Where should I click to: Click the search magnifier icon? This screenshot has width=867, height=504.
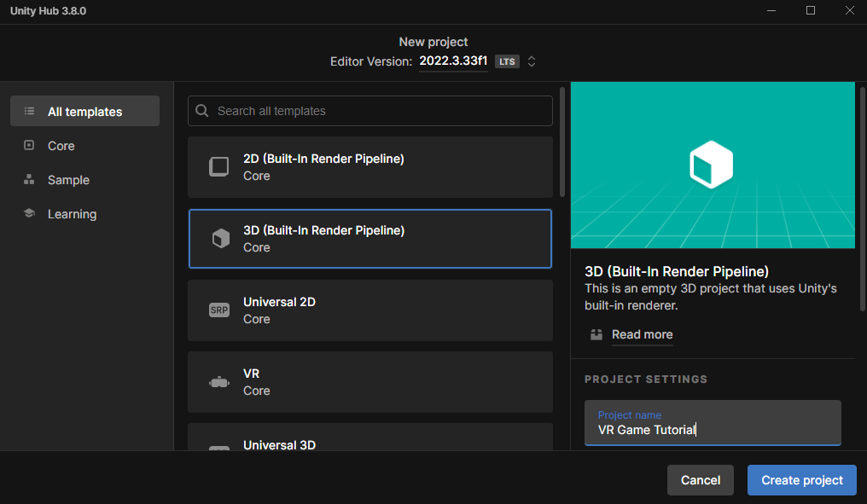pos(202,111)
